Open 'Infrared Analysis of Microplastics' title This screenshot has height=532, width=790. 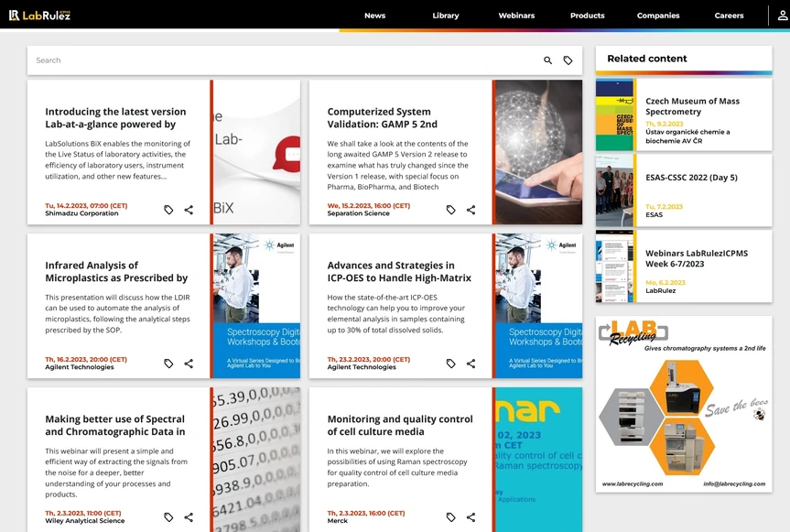click(x=116, y=272)
